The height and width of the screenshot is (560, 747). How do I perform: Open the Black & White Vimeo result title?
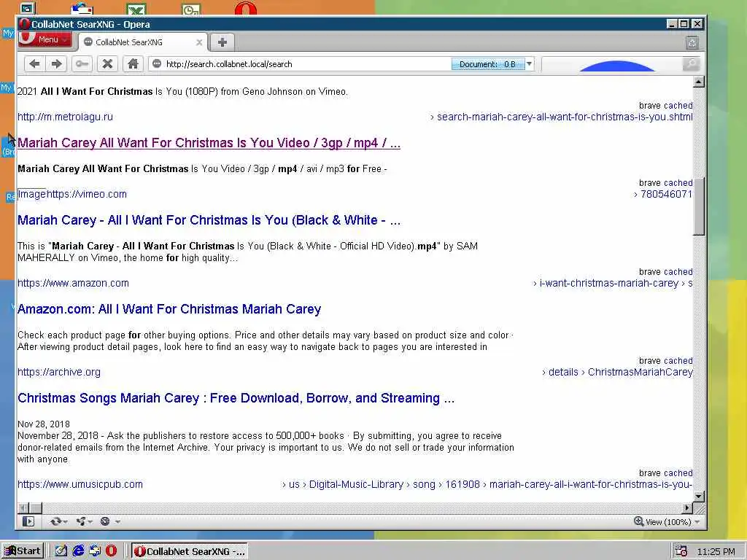(209, 220)
